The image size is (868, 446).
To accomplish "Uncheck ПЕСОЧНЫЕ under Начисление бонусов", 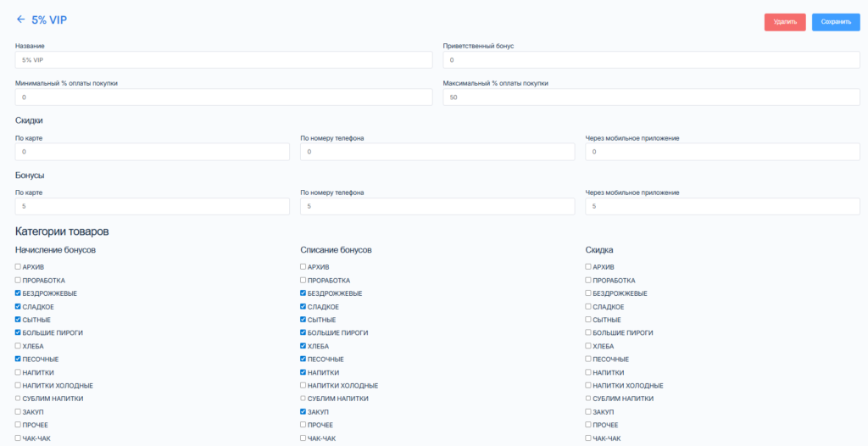I will pyautogui.click(x=18, y=360).
